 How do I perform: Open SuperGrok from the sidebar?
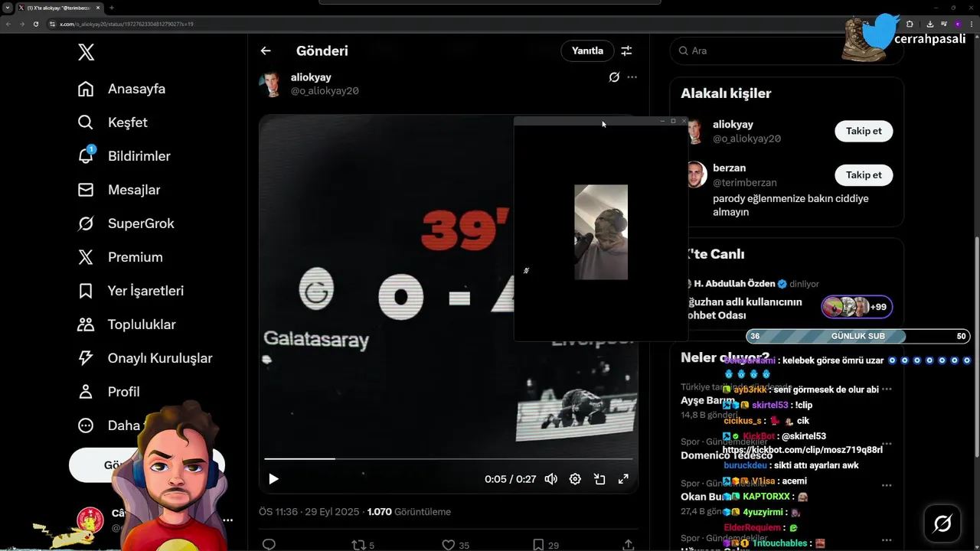126,223
